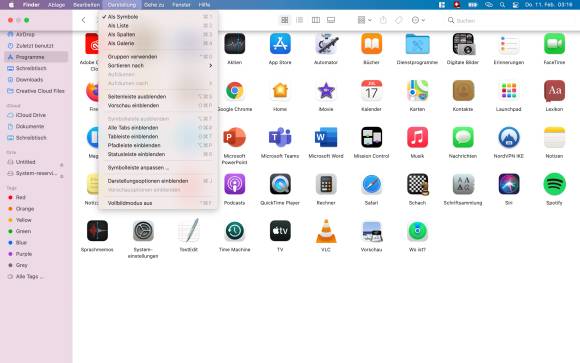Go back with toolbar arrow
Image resolution: width=580 pixels, height=363 pixels.
point(84,20)
